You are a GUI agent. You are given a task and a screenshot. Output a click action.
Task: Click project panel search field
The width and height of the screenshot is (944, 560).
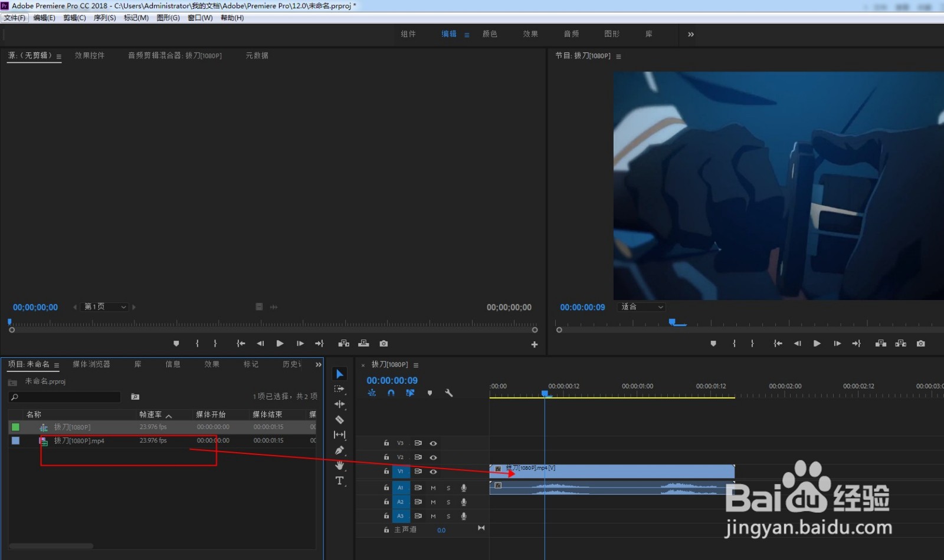coord(64,397)
